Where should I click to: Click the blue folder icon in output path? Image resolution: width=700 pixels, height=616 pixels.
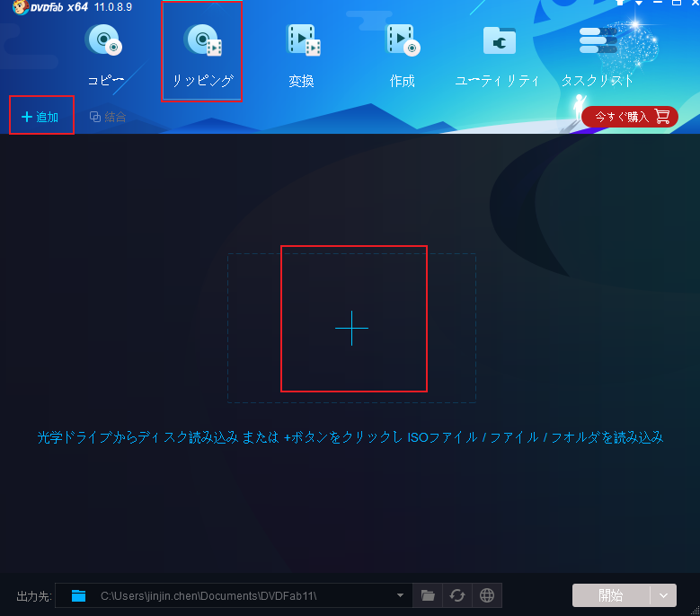click(x=79, y=595)
